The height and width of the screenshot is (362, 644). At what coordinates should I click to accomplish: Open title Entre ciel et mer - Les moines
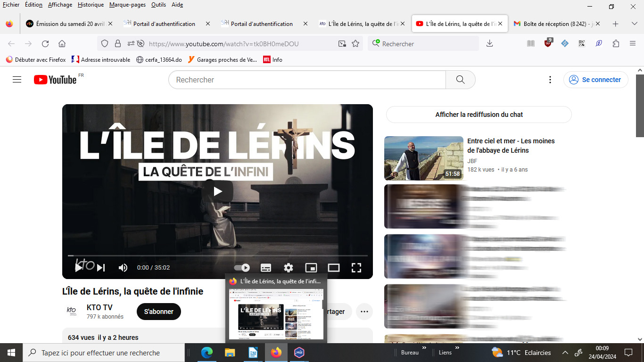[x=511, y=146]
